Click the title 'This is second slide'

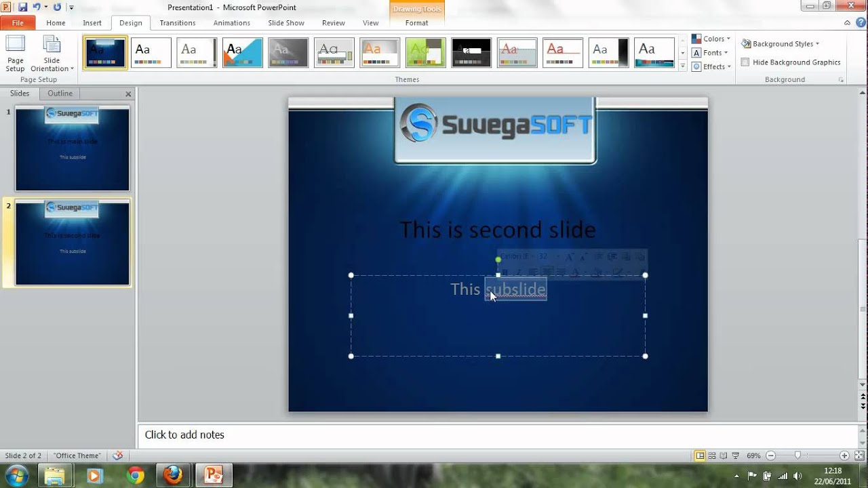498,230
